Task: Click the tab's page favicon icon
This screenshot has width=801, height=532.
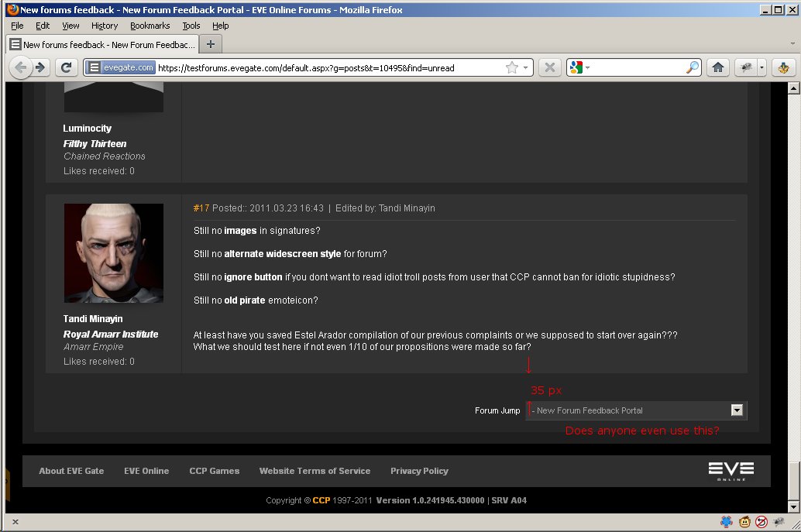Action: [15, 44]
